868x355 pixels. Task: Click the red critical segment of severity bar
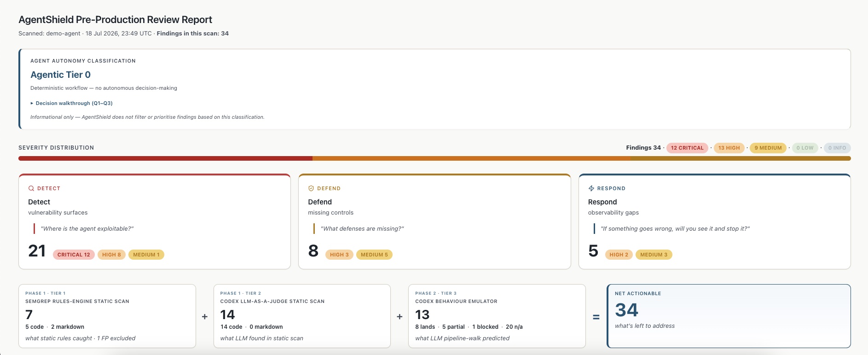pyautogui.click(x=165, y=158)
